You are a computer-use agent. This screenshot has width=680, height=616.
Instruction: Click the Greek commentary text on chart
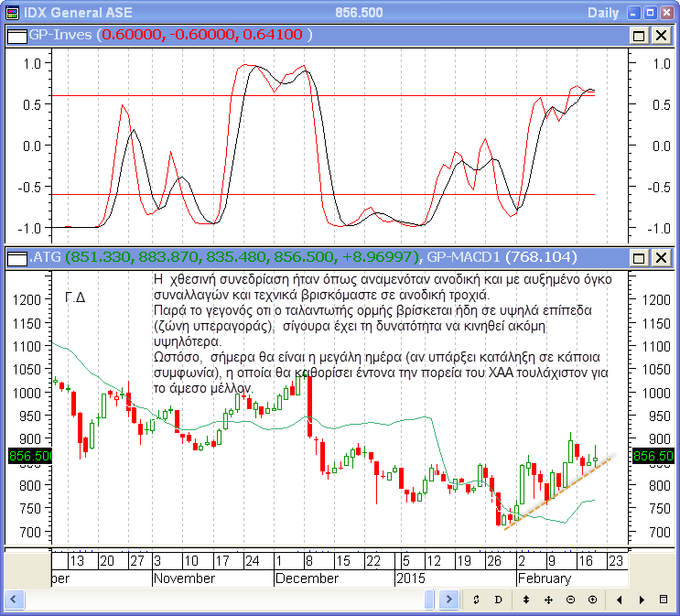coord(383,333)
